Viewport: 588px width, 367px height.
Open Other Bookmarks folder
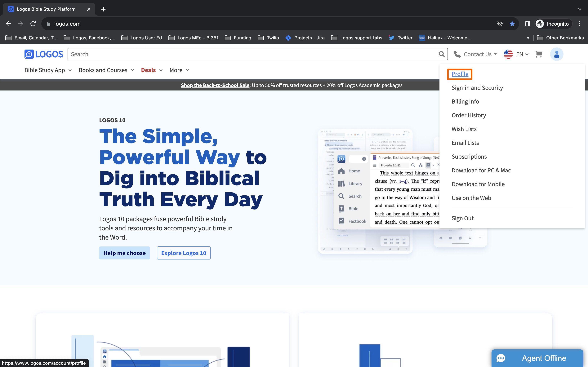[560, 38]
